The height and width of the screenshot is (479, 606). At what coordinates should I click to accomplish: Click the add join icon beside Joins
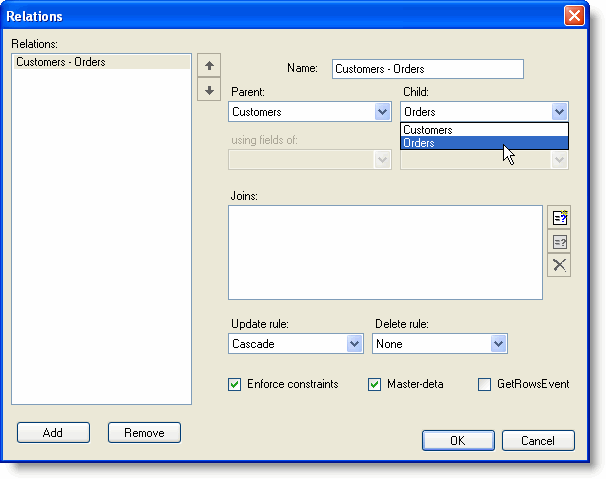[x=559, y=217]
